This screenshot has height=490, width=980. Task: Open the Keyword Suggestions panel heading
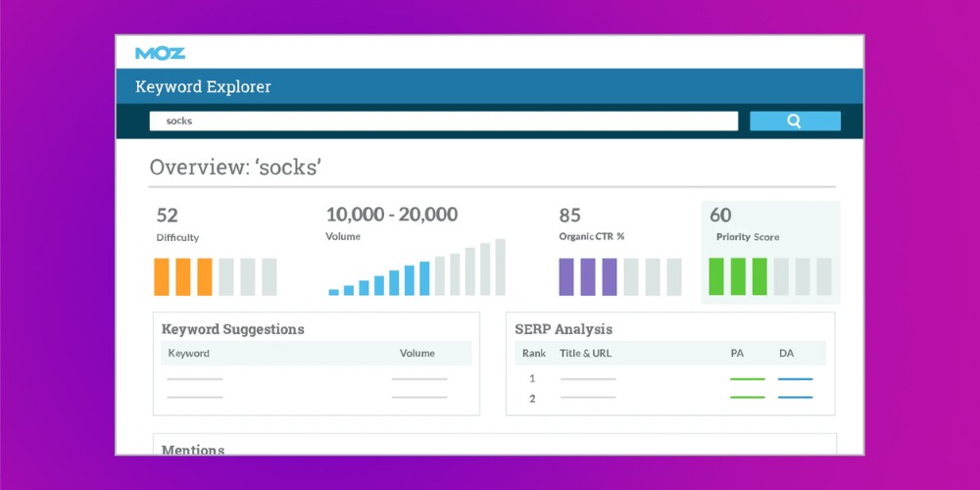click(x=232, y=329)
